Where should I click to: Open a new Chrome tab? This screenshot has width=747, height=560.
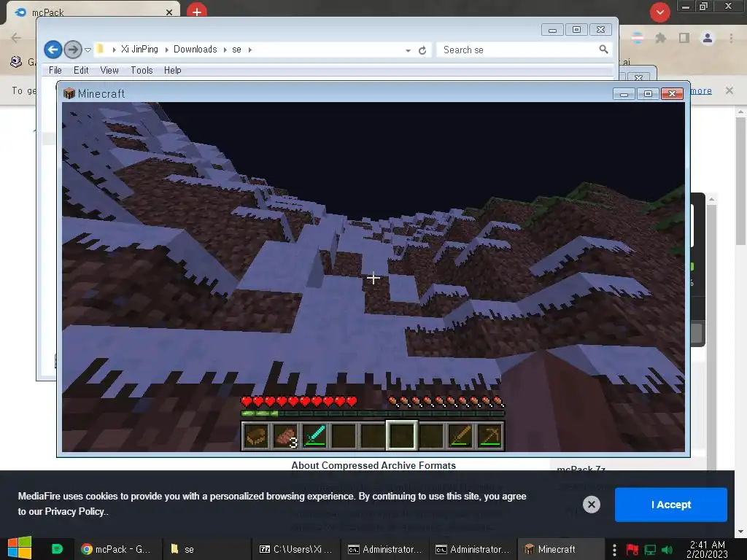coord(197,12)
